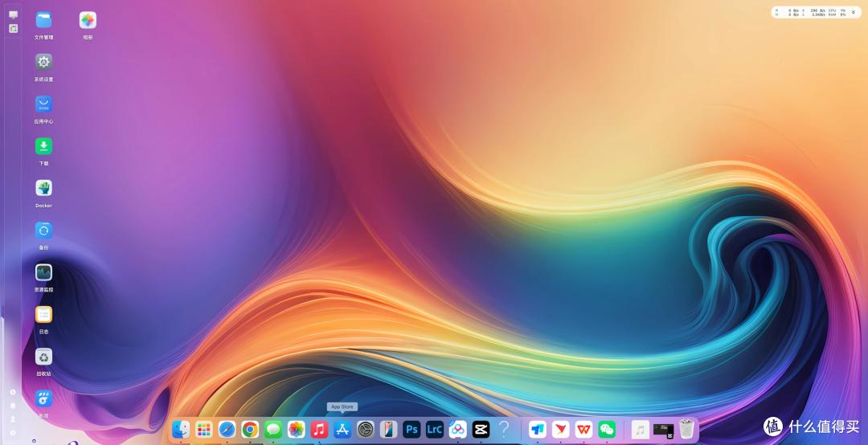The height and width of the screenshot is (445, 868).
Task: Launch WeChat from the dock
Action: (x=607, y=430)
